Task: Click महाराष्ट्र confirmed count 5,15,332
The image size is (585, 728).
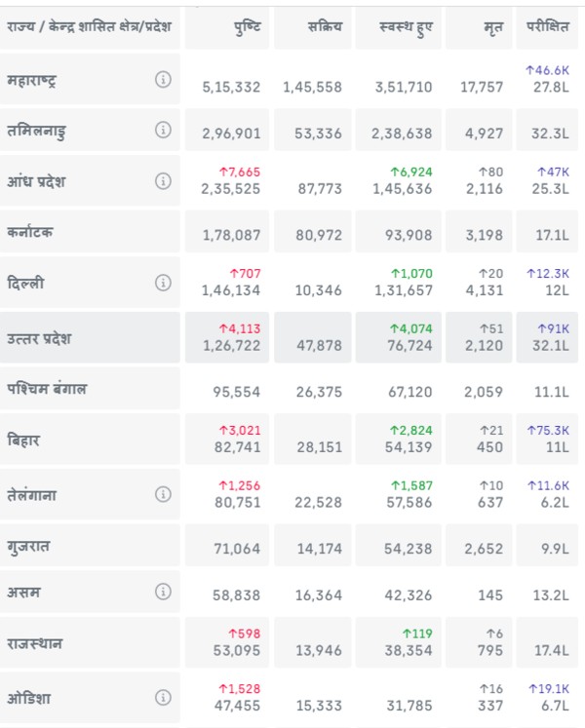Action: coord(231,87)
